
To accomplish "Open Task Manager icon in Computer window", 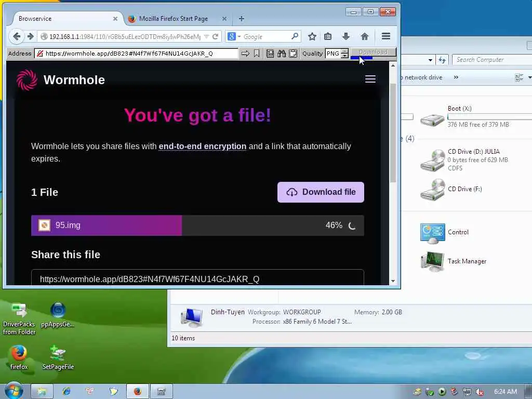I will click(432, 262).
